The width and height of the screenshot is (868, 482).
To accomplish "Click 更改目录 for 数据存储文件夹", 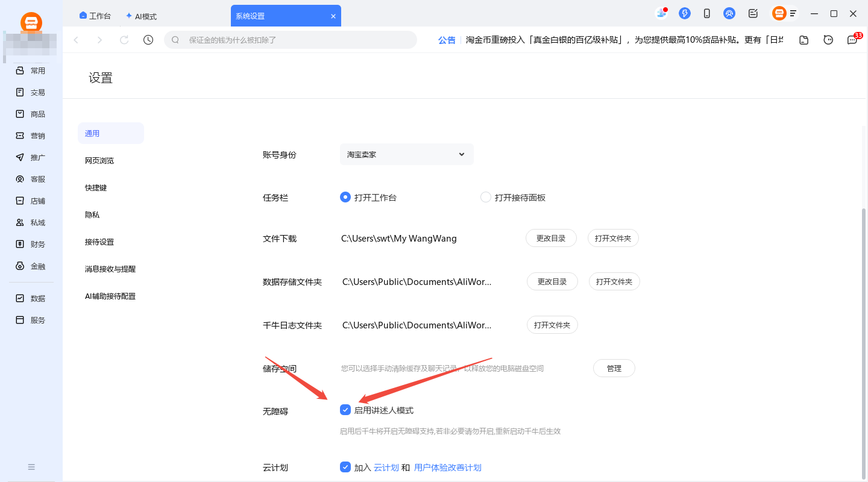I will tap(553, 281).
